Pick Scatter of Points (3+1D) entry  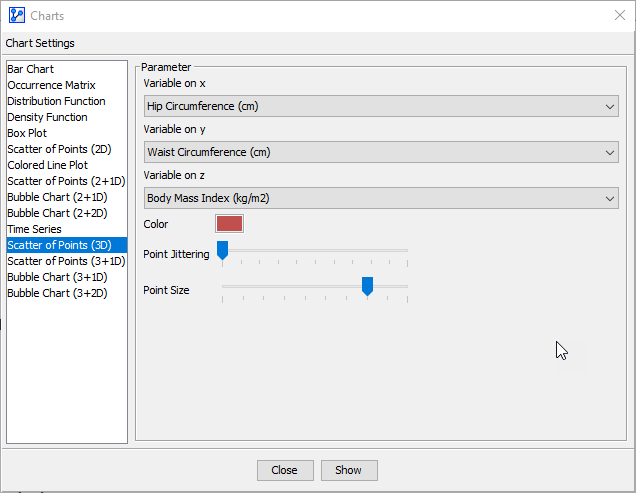(66, 261)
